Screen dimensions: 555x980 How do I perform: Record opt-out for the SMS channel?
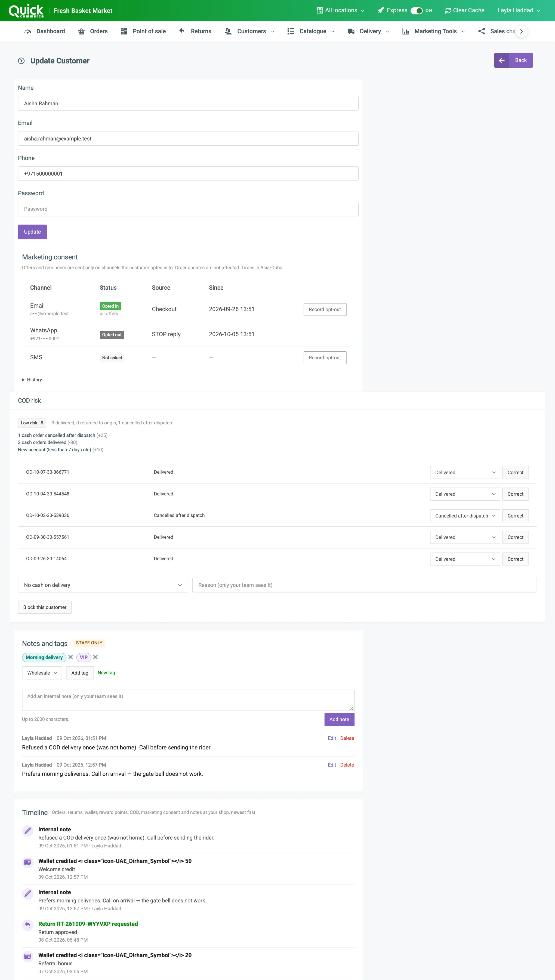coord(325,358)
